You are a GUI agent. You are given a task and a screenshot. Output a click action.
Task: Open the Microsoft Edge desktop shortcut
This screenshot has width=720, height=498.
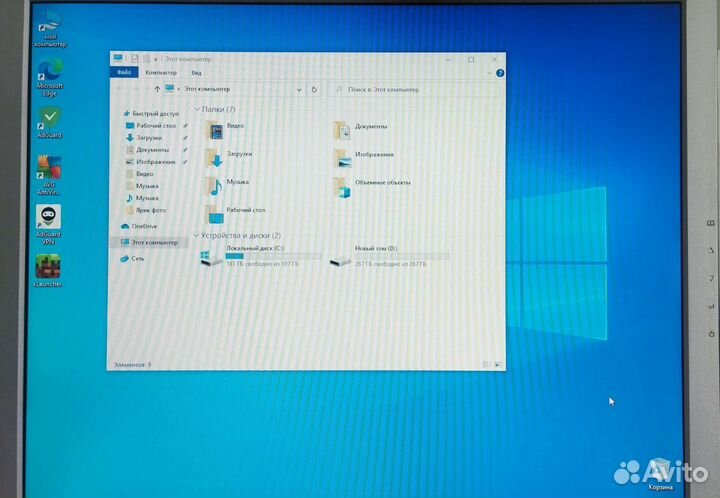click(x=50, y=78)
